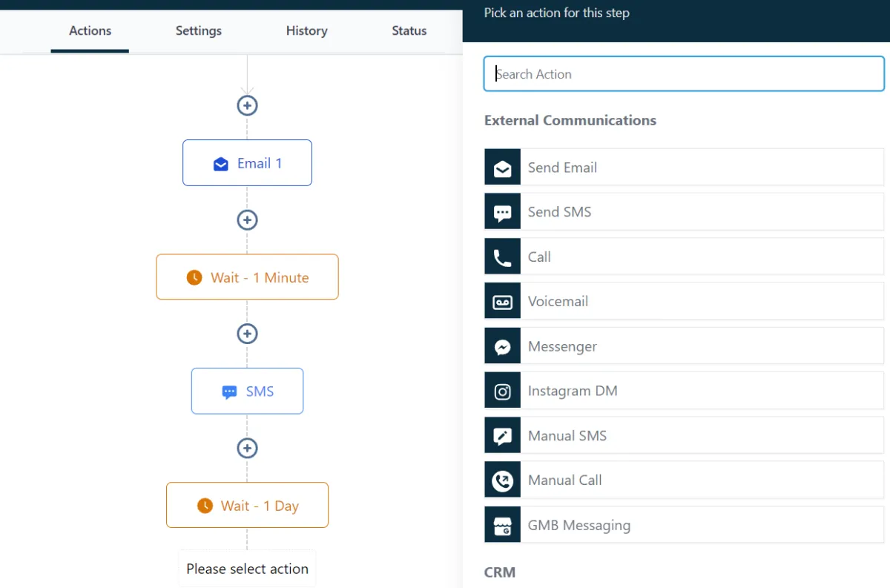
Task: Click the chat icon in SMS node
Action: coord(230,392)
